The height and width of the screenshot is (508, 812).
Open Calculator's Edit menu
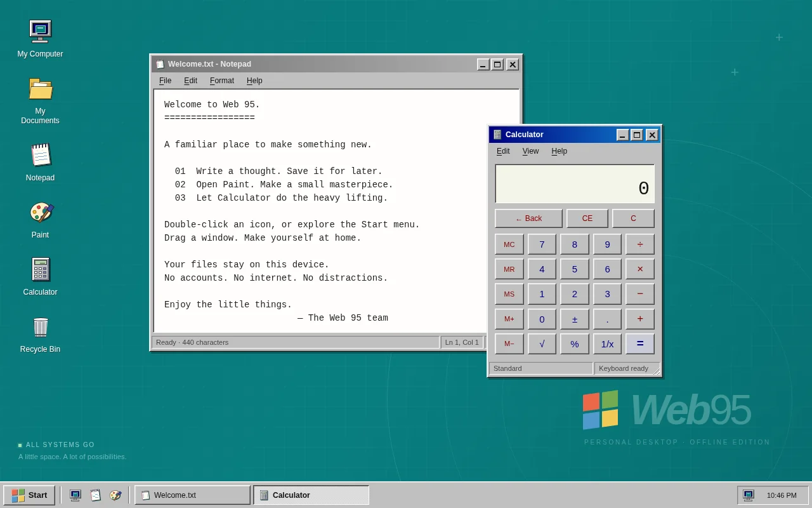tap(503, 151)
